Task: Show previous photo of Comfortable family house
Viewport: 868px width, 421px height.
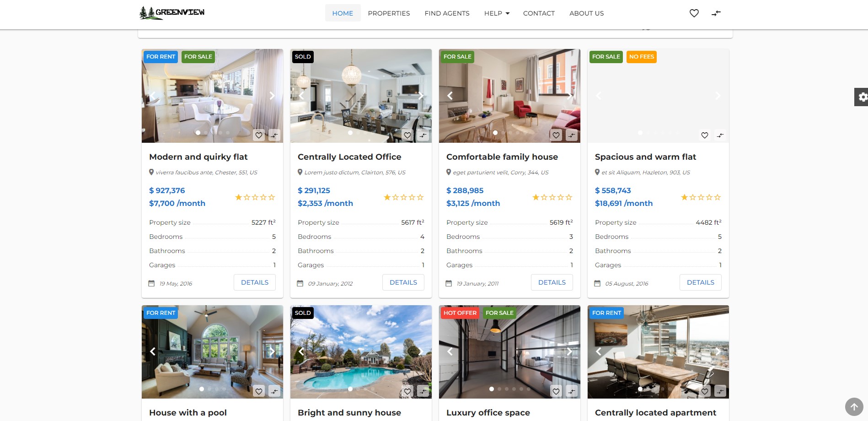Action: click(450, 96)
